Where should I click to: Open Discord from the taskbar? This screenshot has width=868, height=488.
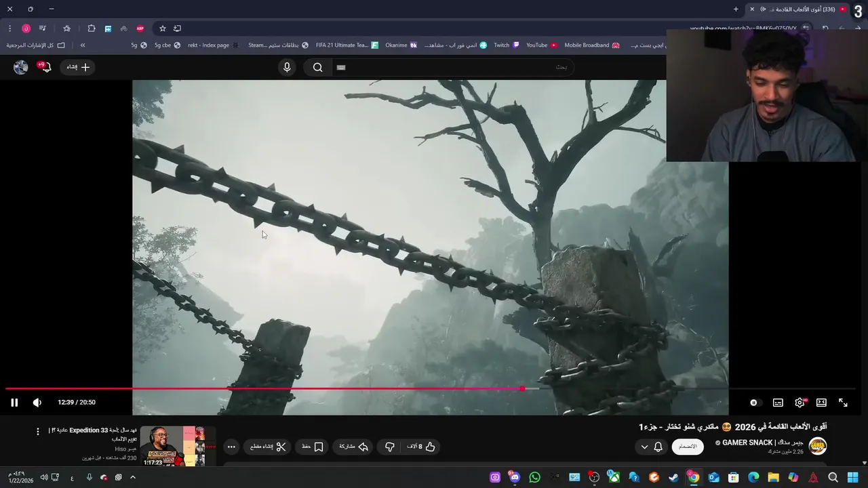point(515,478)
